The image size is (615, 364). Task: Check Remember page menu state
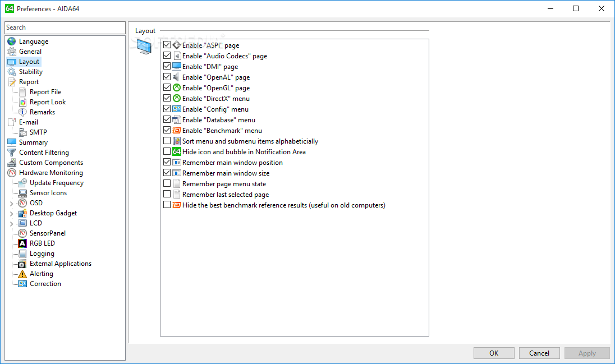[167, 183]
